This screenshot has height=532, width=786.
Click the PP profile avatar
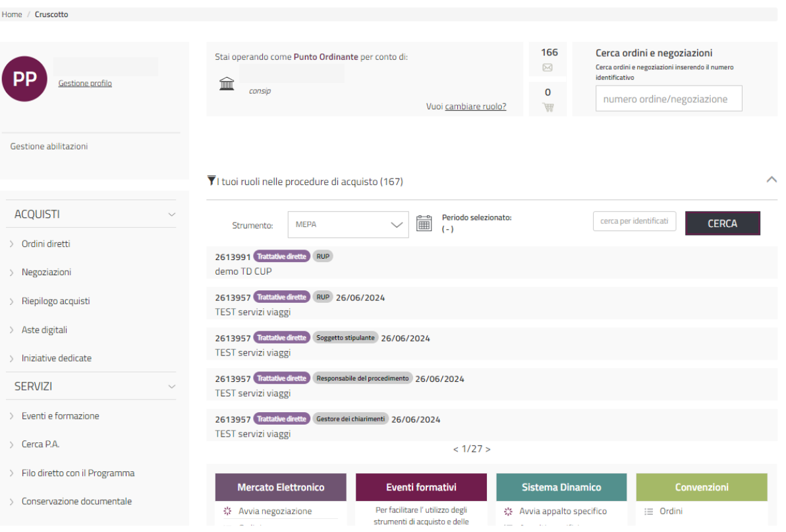click(x=24, y=79)
